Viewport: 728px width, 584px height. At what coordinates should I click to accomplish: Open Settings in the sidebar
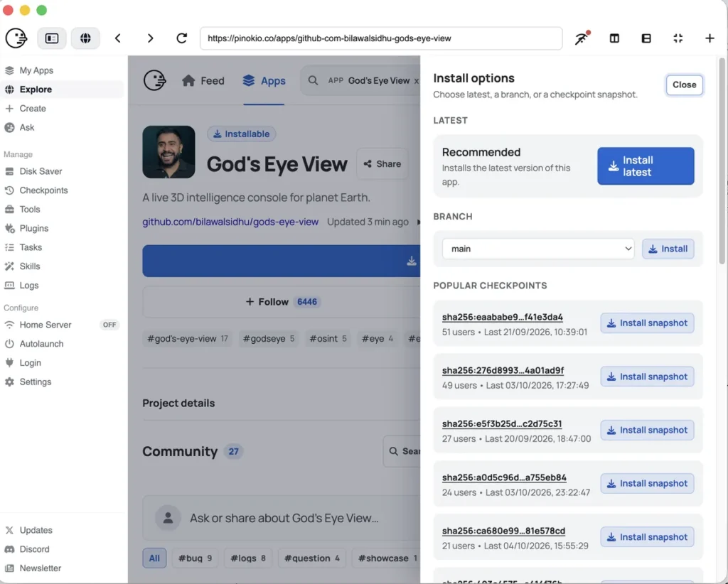(62, 382)
